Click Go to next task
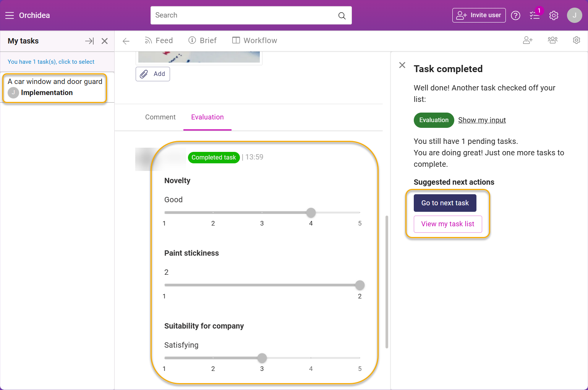The width and height of the screenshot is (588, 390). [445, 203]
